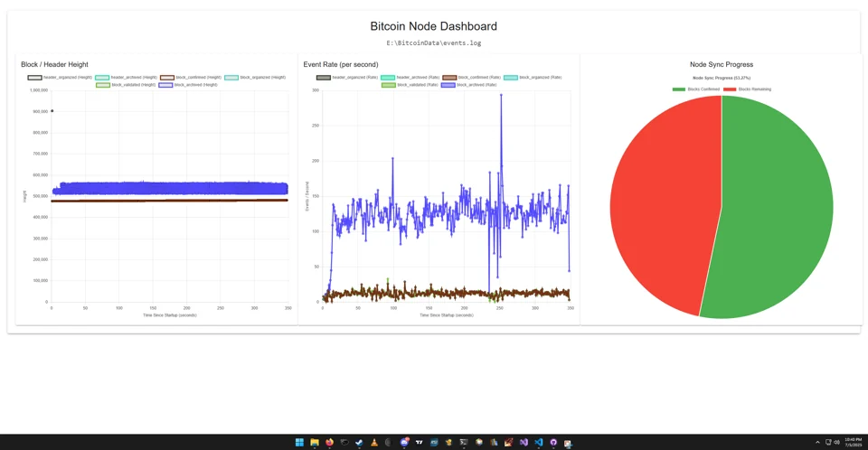
Task: Click the Bitcoin Node Dashboard title
Action: [433, 26]
